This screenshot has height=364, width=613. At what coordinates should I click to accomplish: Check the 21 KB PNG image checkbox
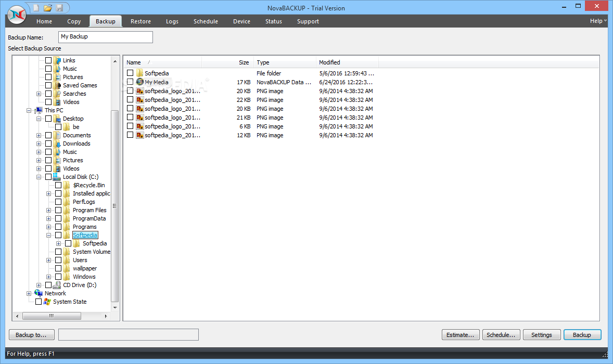click(130, 117)
